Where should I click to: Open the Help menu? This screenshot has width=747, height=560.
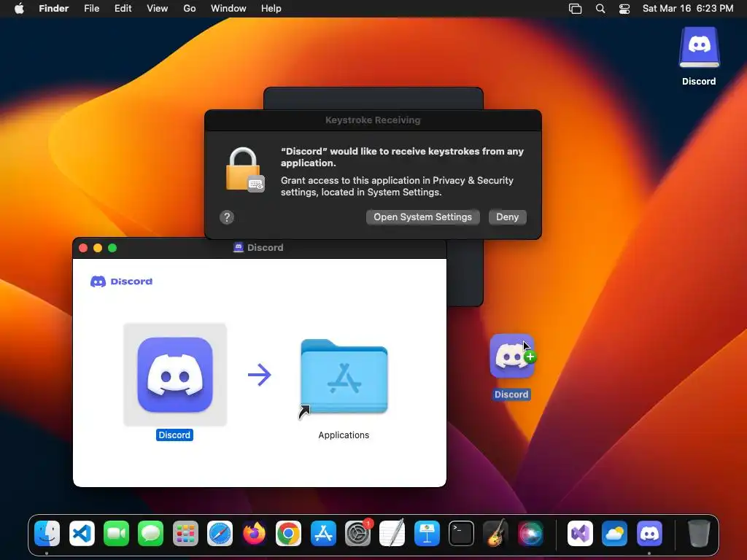click(271, 9)
